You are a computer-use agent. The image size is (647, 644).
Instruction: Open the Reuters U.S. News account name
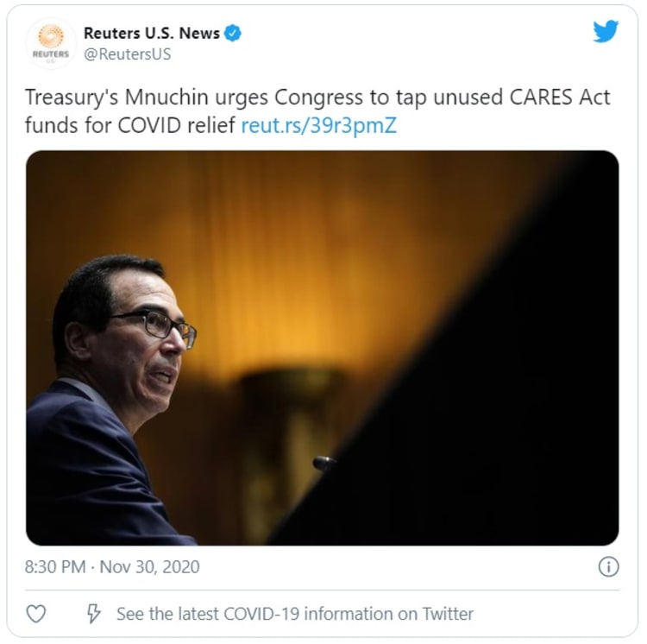pyautogui.click(x=152, y=33)
